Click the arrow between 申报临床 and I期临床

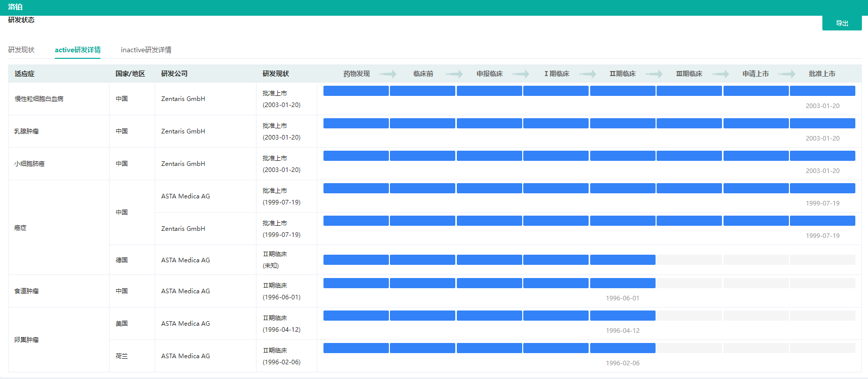[521, 74]
